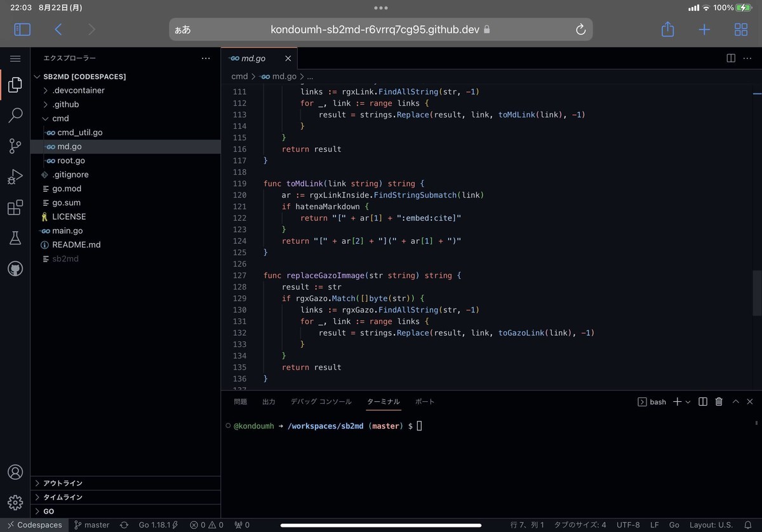
Task: Open README.md in the explorer
Action: pyautogui.click(x=126, y=244)
